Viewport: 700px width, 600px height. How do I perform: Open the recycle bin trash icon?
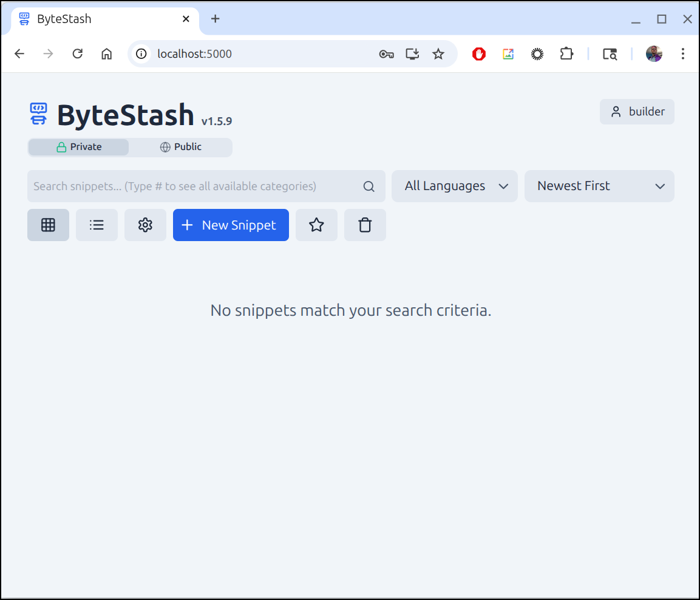[365, 225]
